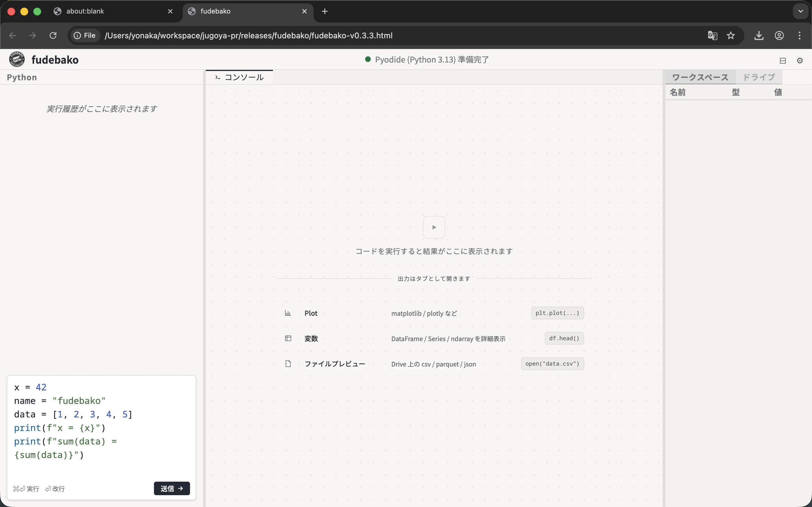Select the Plot bar-chart icon

[x=288, y=313]
